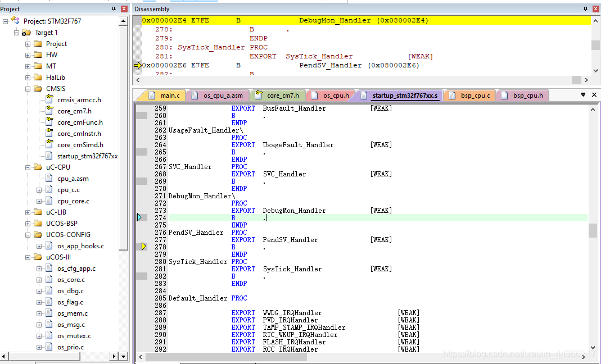The width and height of the screenshot is (601, 364).
Task: Select core_cmFunc.h file icon
Action: 49,121
